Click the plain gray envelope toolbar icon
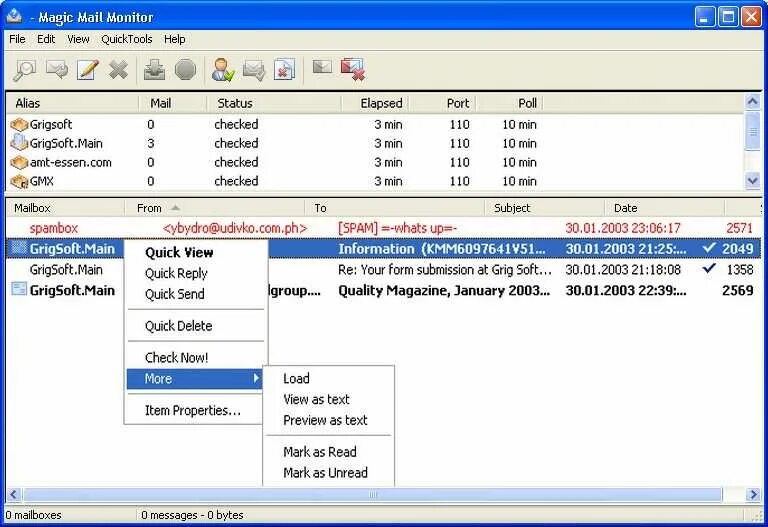The width and height of the screenshot is (768, 527). coord(322,67)
